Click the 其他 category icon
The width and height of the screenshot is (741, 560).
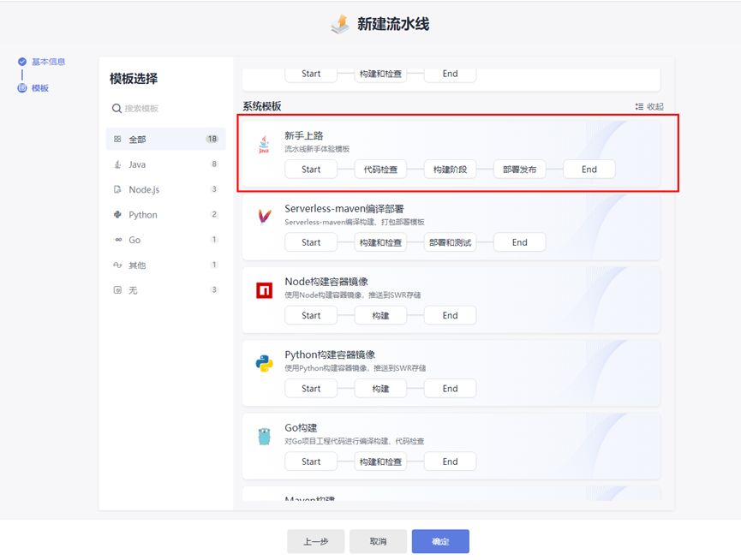pos(117,265)
